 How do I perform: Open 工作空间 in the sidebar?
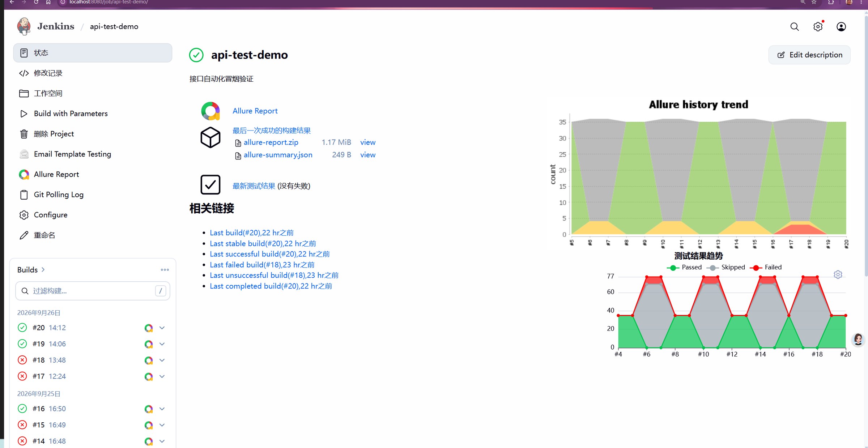coord(93,93)
